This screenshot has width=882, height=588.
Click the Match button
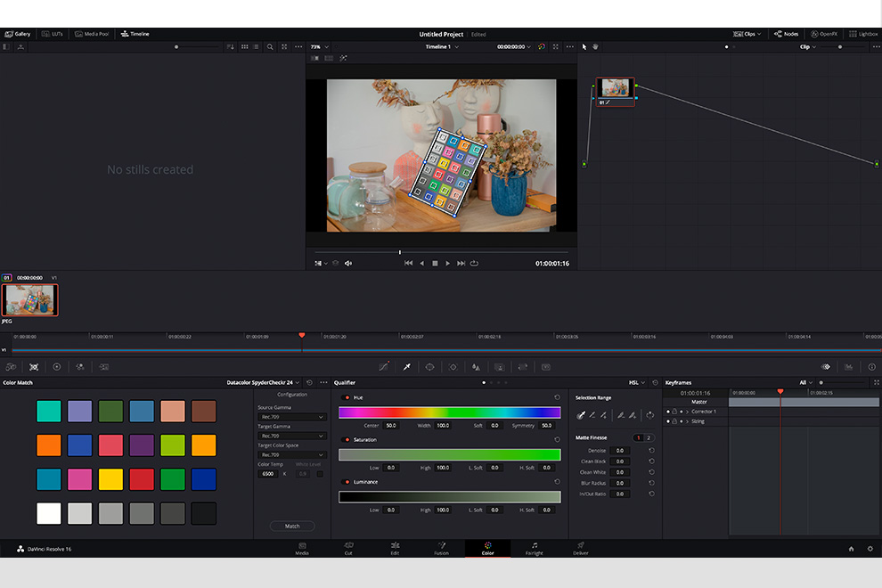292,527
